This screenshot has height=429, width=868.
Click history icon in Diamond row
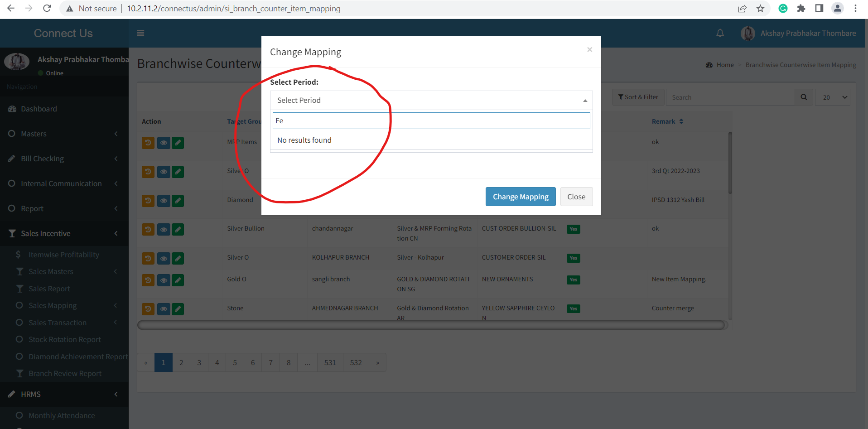tap(148, 201)
